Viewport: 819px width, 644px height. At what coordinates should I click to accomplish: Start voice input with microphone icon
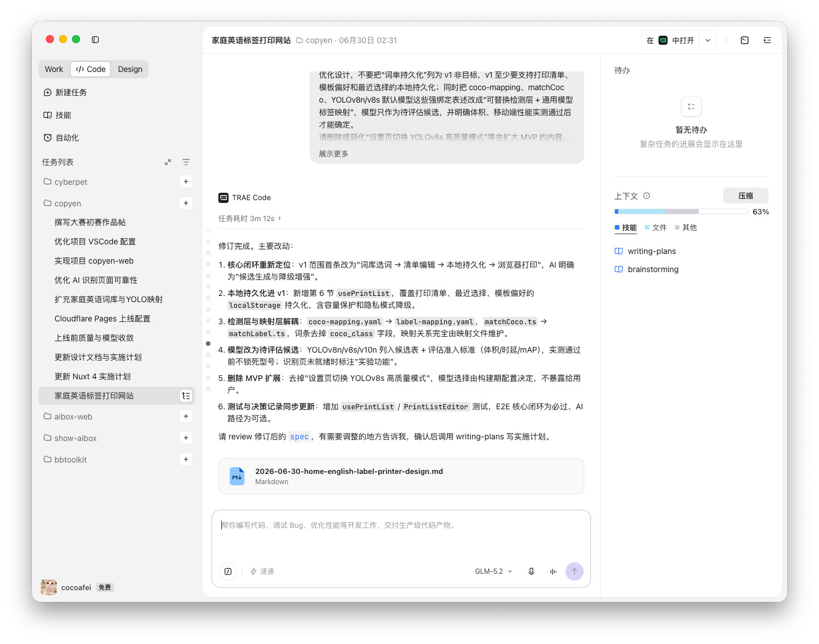pyautogui.click(x=531, y=571)
